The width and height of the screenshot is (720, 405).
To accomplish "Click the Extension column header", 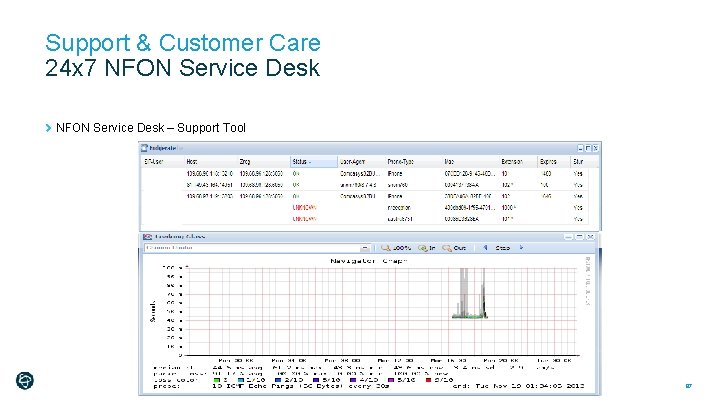I will point(518,162).
